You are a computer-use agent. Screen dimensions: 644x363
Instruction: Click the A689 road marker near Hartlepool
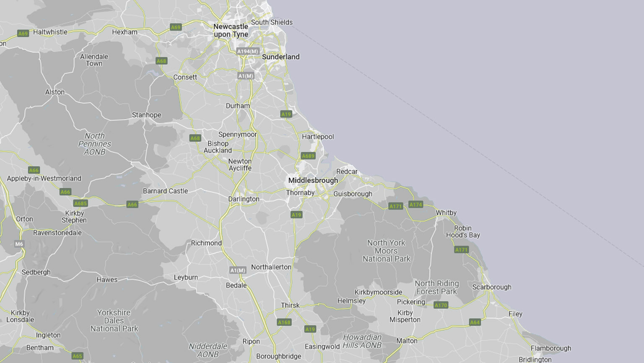(x=308, y=156)
